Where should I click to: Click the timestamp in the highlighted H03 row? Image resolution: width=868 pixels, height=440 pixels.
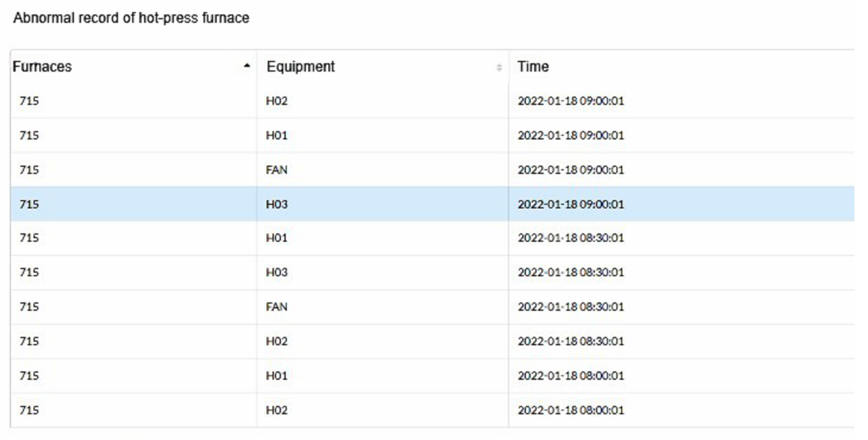(x=571, y=204)
